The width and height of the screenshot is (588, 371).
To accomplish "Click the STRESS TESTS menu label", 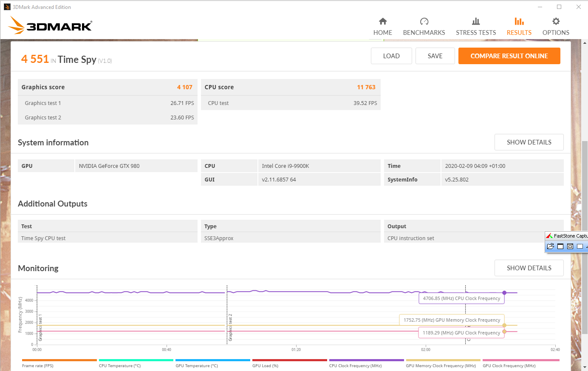I will 476,33.
